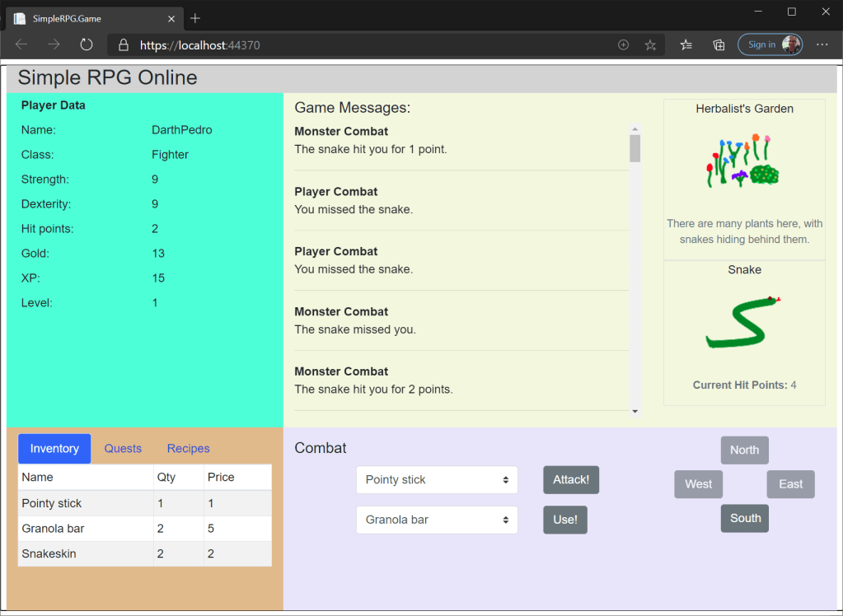
Task: Click the browser back arrow
Action: [x=21, y=45]
